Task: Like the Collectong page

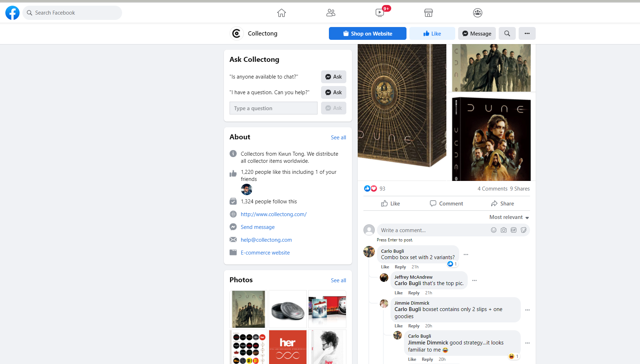Action: [x=432, y=33]
